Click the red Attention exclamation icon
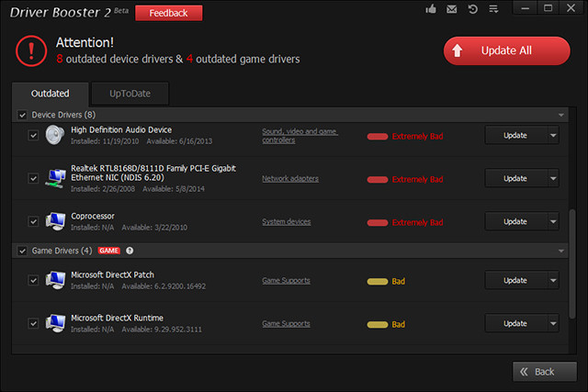 (31, 51)
